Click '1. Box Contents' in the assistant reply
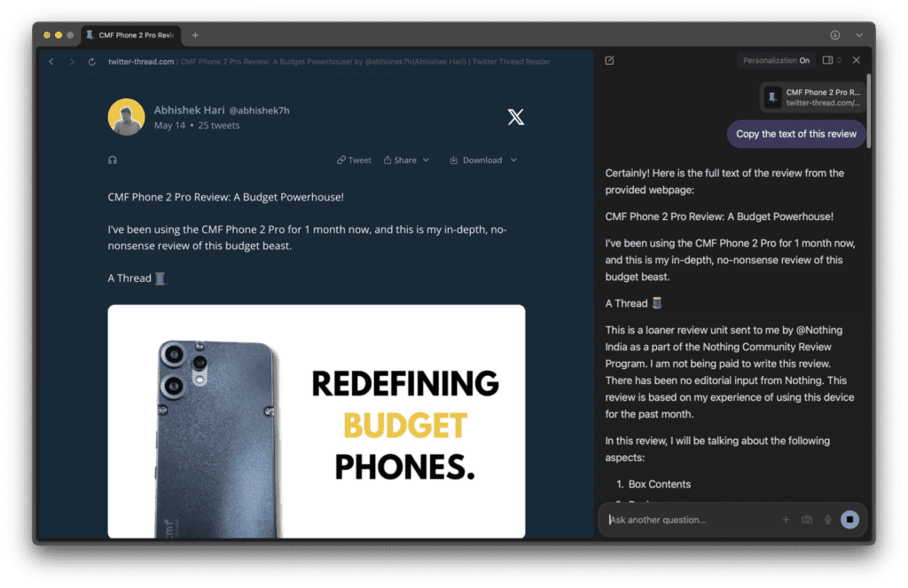Viewport: 908px width, 588px height. point(654,484)
